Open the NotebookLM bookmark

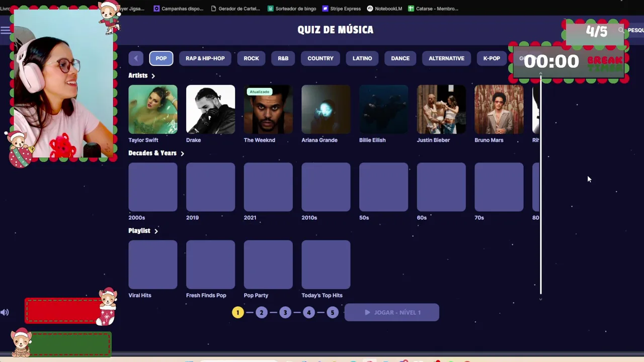(x=385, y=9)
